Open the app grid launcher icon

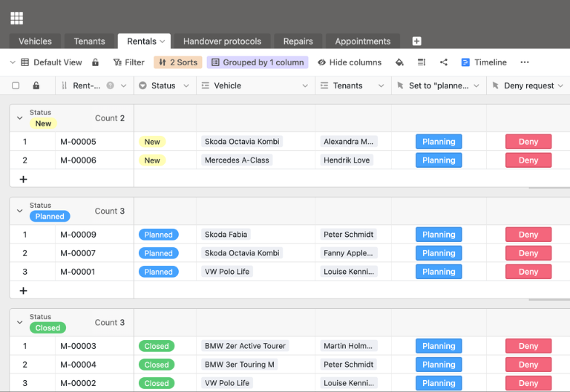tap(16, 18)
